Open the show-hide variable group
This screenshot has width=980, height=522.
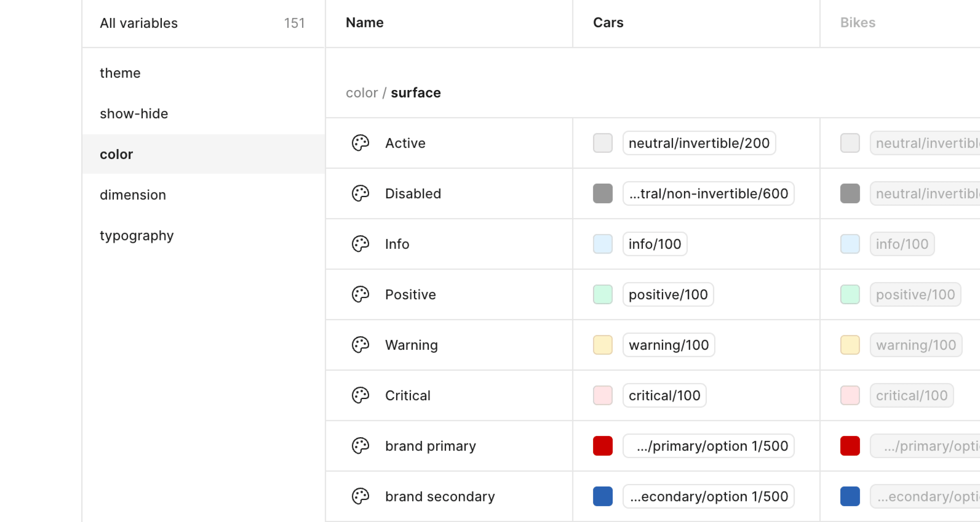click(x=134, y=114)
